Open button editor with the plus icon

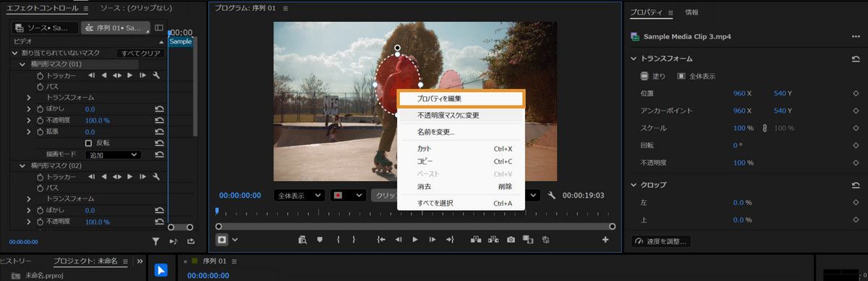tap(605, 239)
